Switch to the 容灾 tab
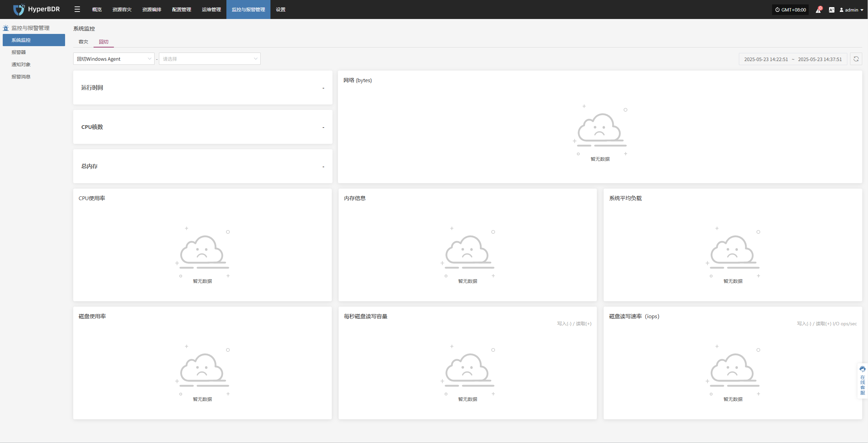868x443 pixels. pyautogui.click(x=83, y=42)
